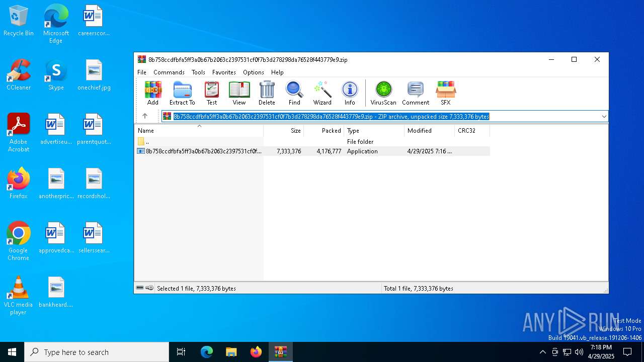The width and height of the screenshot is (644, 362).
Task: Select the VLC media player desktop icon
Action: pos(18,296)
